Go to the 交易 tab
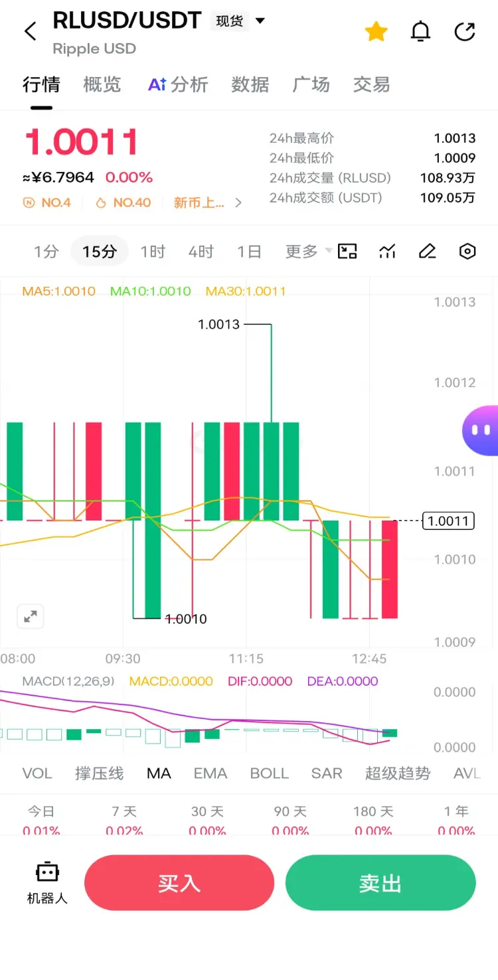Screen dimensions: 498x980 (x=371, y=84)
